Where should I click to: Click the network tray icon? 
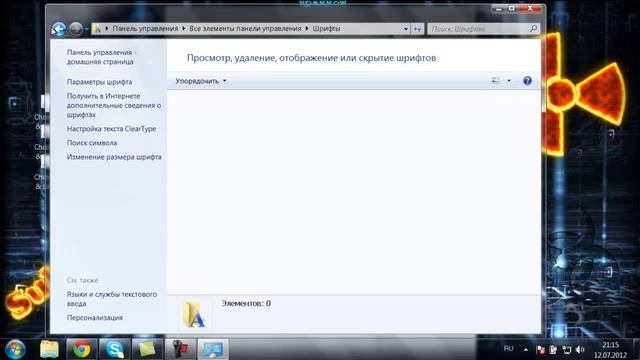pos(567,350)
